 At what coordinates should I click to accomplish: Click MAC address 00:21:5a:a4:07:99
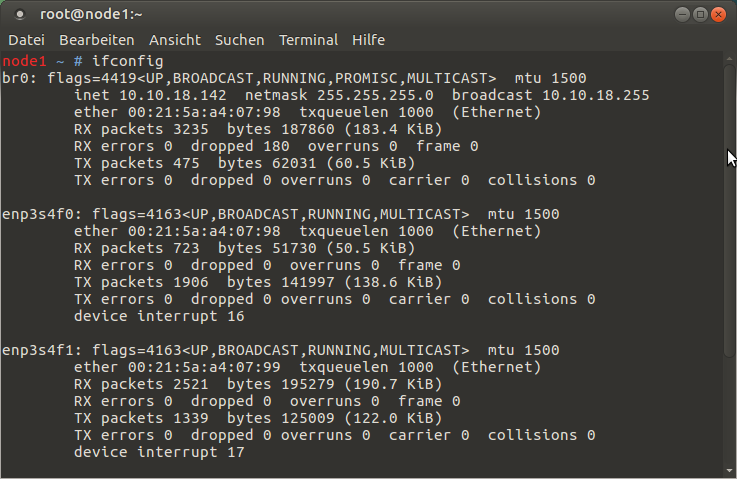(204, 367)
